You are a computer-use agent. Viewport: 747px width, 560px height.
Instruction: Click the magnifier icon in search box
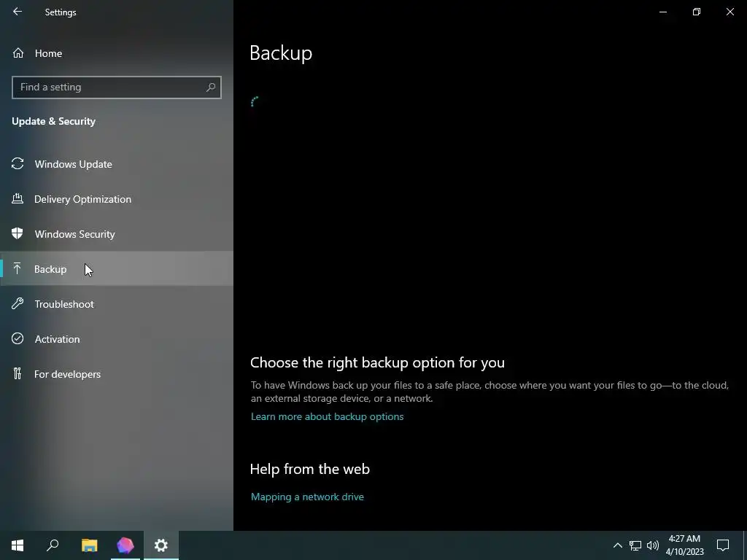coord(211,87)
